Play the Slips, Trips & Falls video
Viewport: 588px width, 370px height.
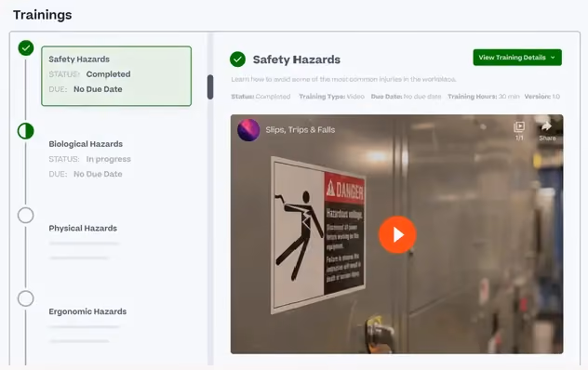coord(397,234)
